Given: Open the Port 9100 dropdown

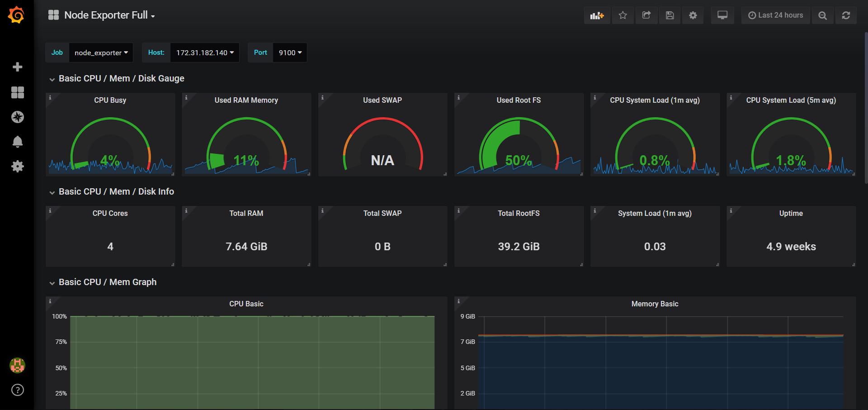Looking at the screenshot, I should tap(290, 52).
